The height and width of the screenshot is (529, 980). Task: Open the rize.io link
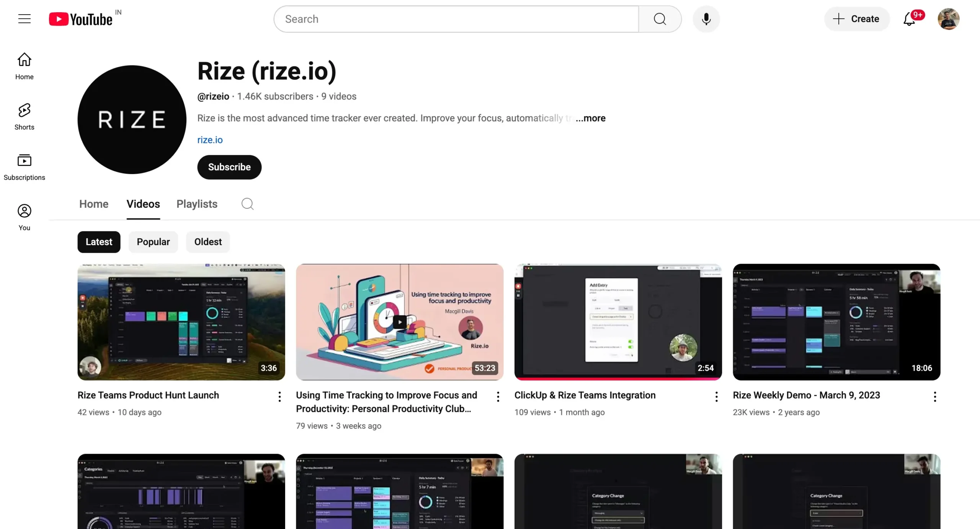click(210, 140)
